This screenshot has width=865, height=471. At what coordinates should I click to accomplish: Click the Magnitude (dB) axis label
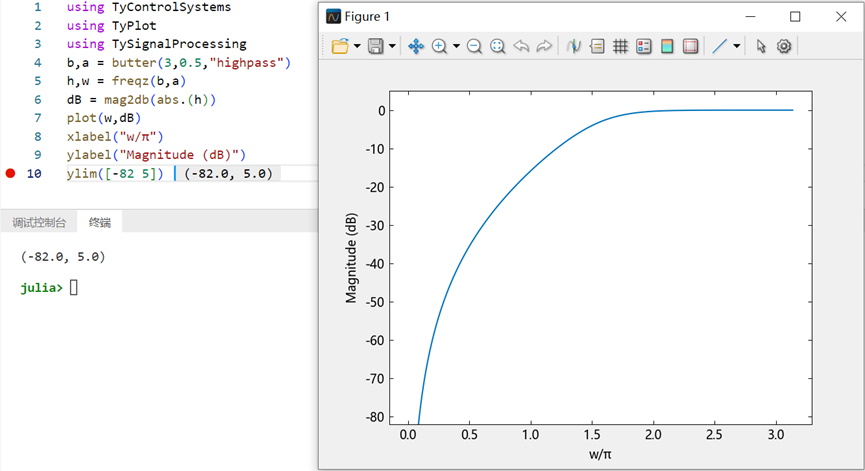tap(351, 258)
